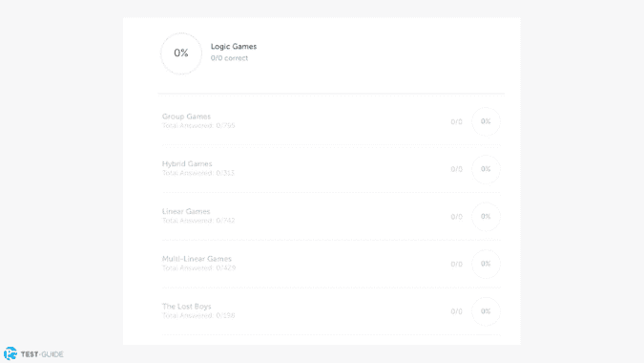Open the TEST-GUIDE brand text link
This screenshot has width=644, height=363.
[42, 354]
